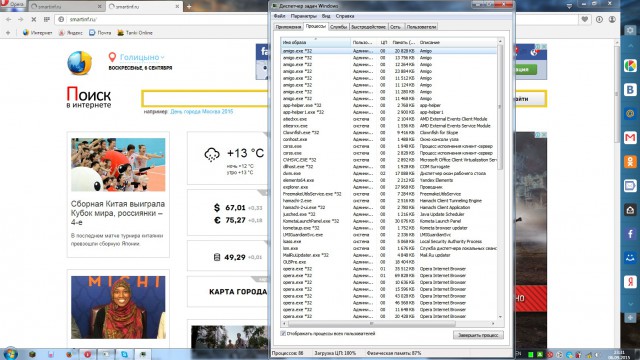Open the День города Москва 2015 example link
Screen dimensions: 640x360
coord(202,111)
